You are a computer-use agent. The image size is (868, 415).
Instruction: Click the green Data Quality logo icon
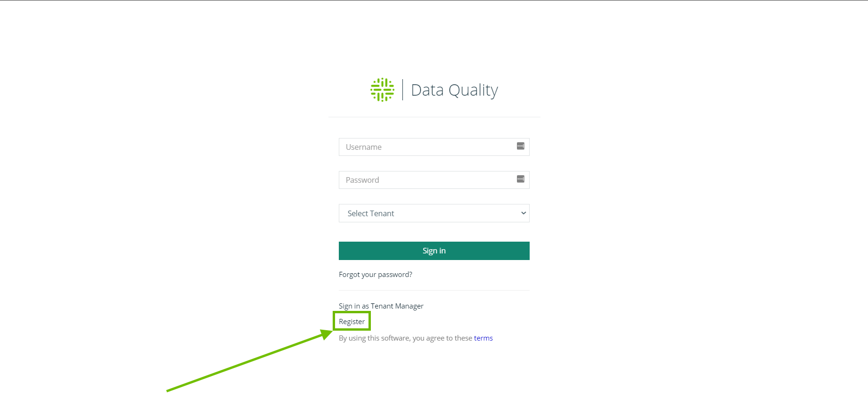point(382,90)
